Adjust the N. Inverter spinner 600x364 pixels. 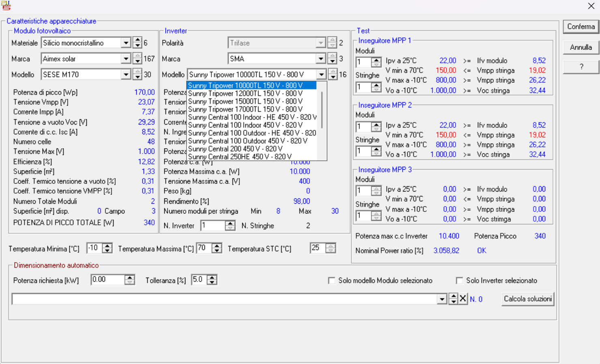pos(230,226)
